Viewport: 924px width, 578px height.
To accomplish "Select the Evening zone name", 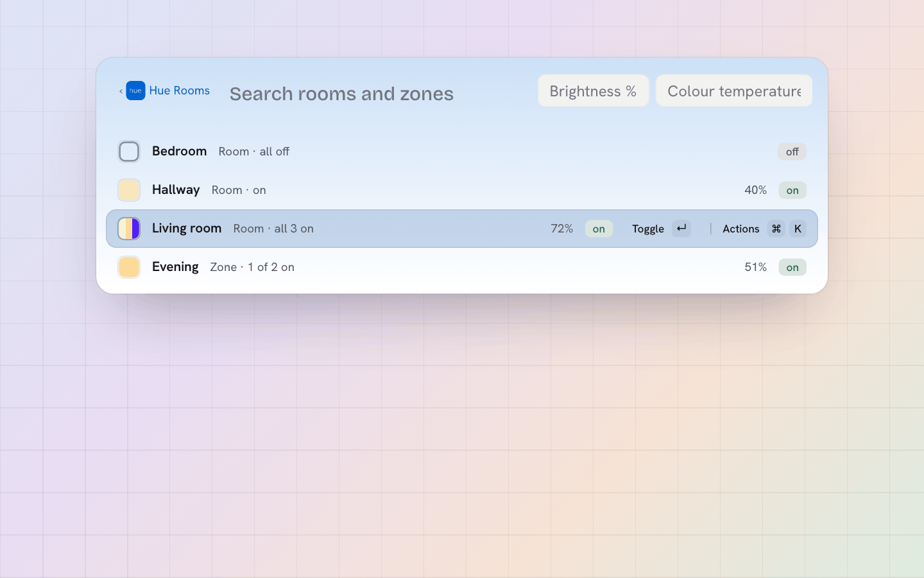I will pos(175,267).
